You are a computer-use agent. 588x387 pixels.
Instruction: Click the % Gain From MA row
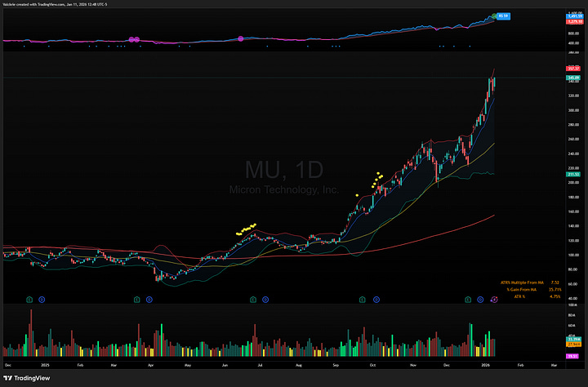(x=533, y=290)
